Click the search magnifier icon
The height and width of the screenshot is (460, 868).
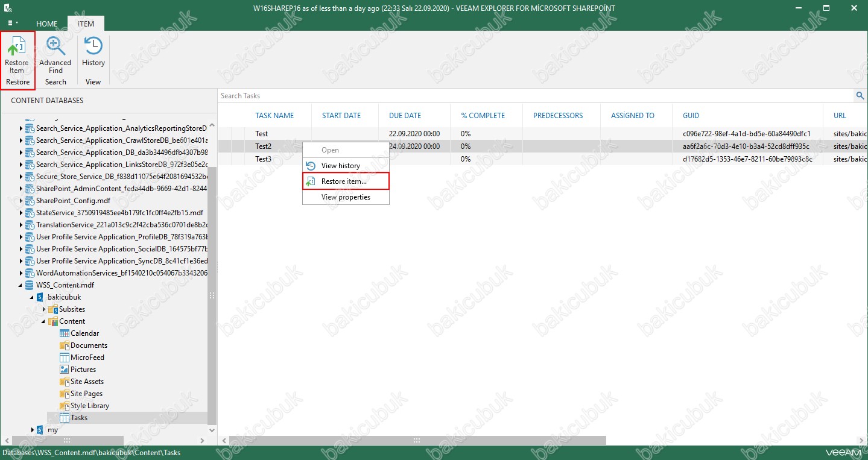(x=860, y=95)
